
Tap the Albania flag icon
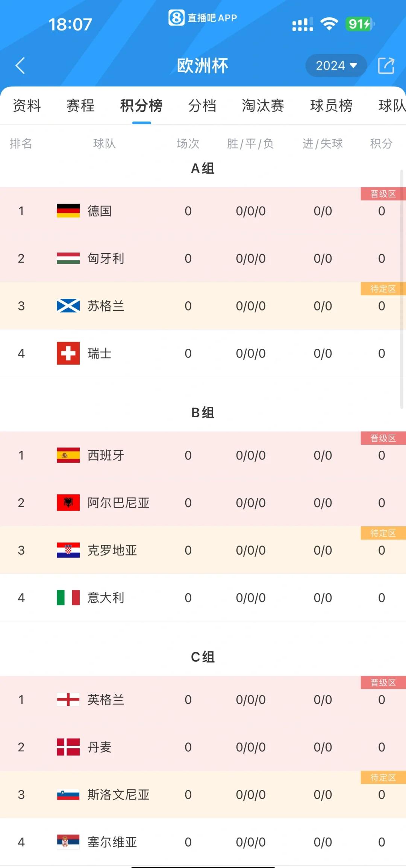(x=68, y=503)
